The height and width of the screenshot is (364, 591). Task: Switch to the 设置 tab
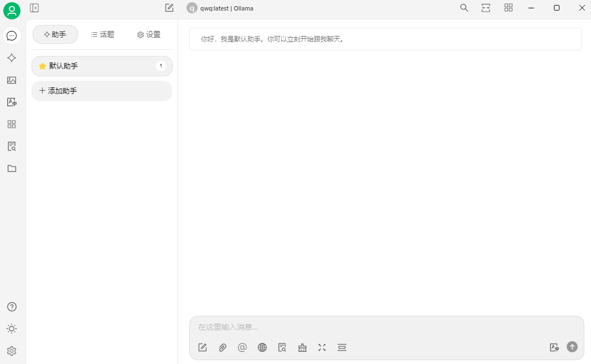point(149,34)
